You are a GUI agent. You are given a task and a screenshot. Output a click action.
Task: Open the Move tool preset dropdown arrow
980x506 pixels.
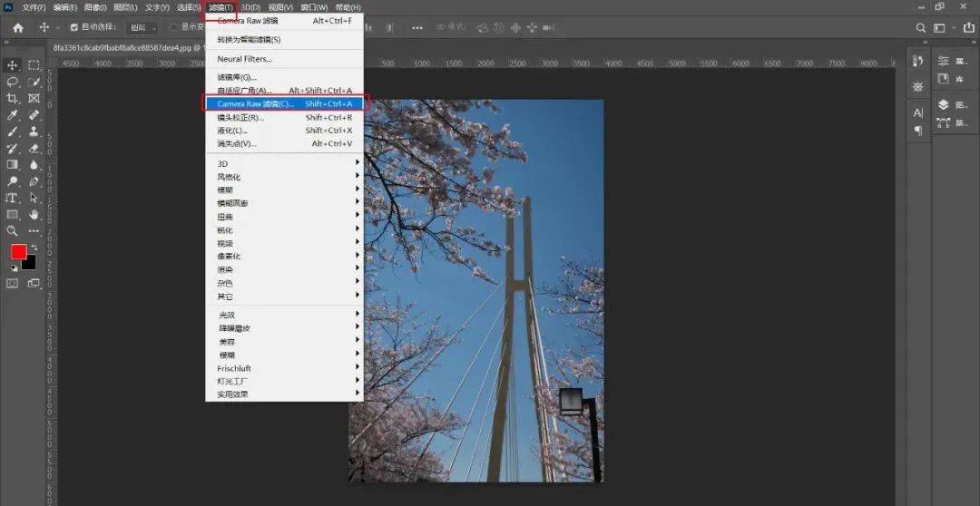coord(58,27)
